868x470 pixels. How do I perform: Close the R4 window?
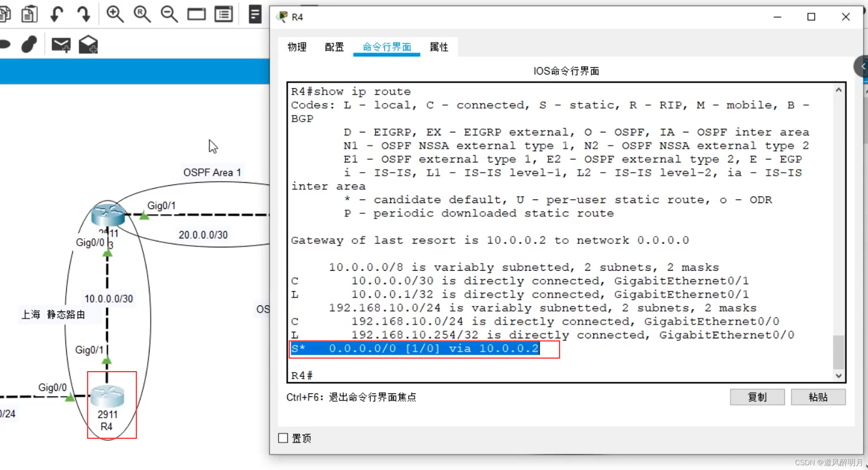tap(846, 17)
